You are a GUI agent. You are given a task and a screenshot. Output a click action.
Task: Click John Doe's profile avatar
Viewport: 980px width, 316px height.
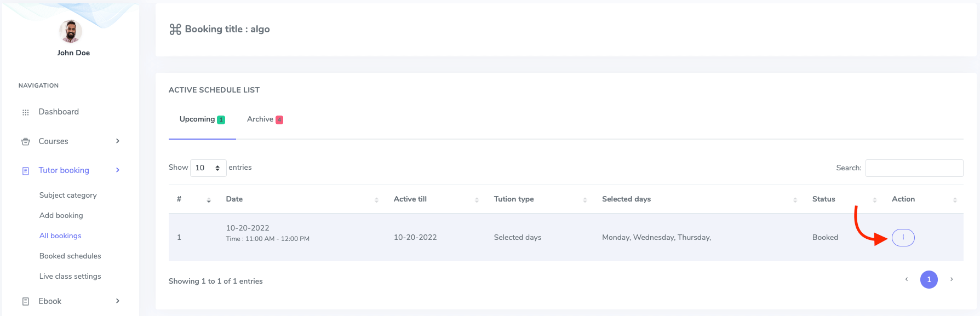71,31
